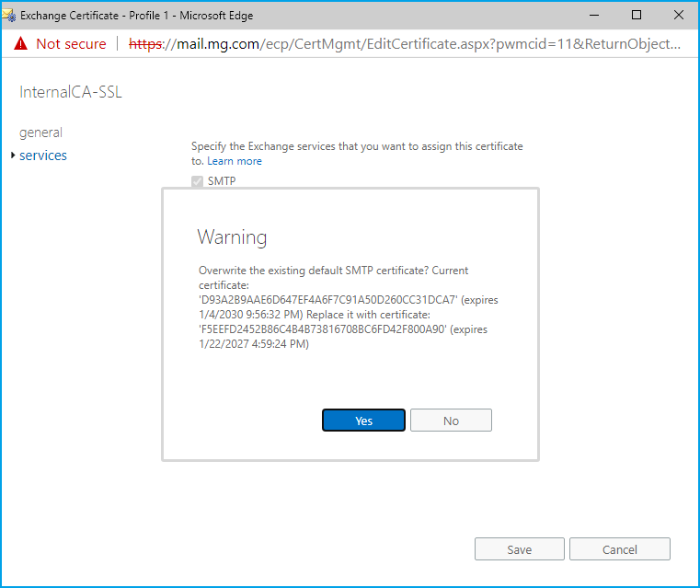The image size is (700, 588).
Task: Click the Not secure label text
Action: point(71,44)
